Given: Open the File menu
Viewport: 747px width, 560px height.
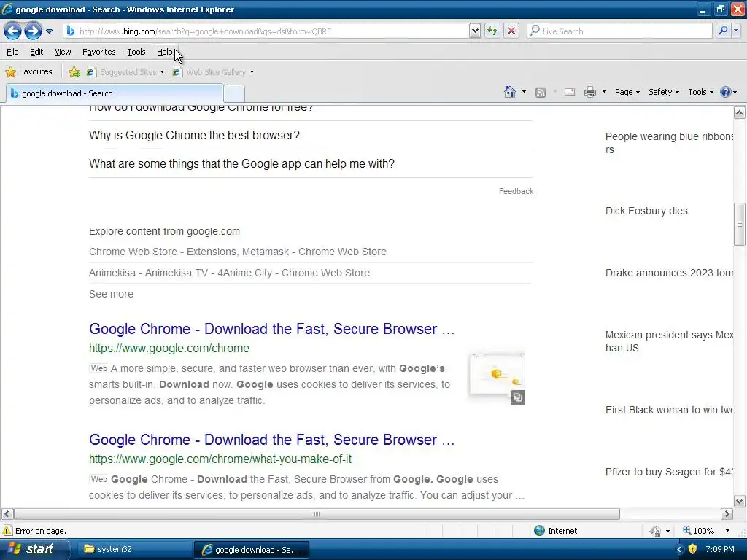Looking at the screenshot, I should point(12,52).
